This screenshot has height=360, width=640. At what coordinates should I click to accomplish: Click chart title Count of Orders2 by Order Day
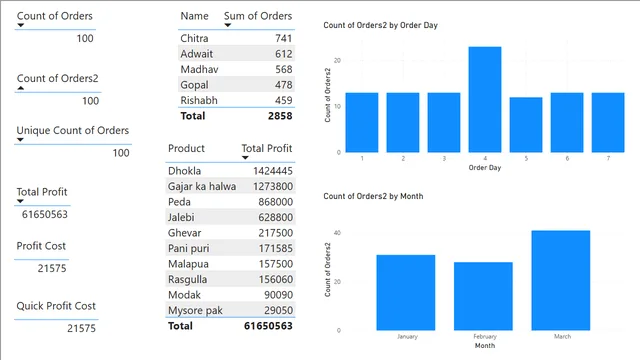[x=380, y=25]
